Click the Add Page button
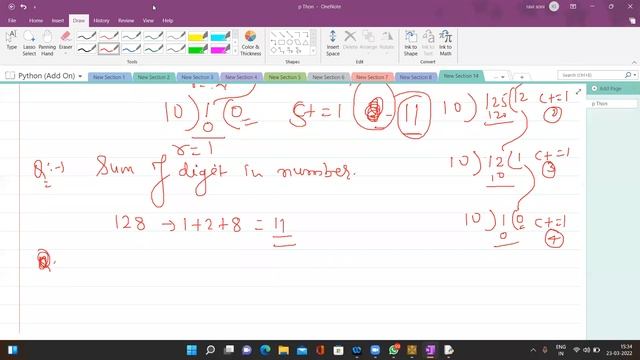This screenshot has height=360, width=640. pos(607,89)
